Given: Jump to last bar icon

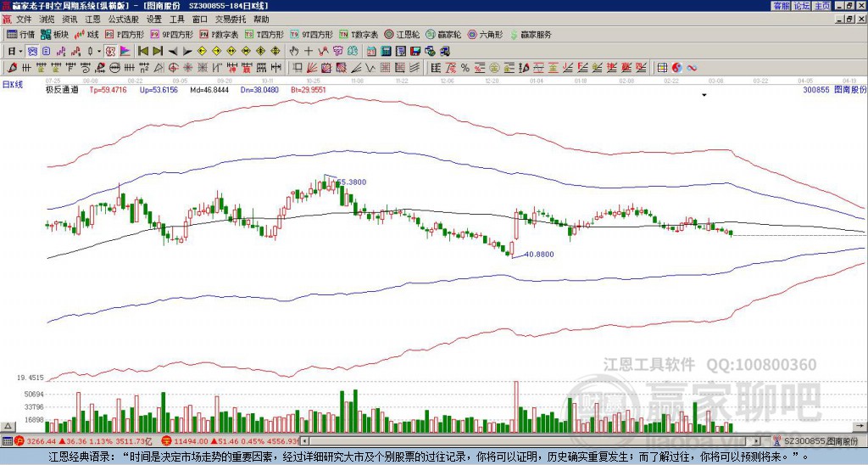Looking at the screenshot, I should tap(158, 52).
